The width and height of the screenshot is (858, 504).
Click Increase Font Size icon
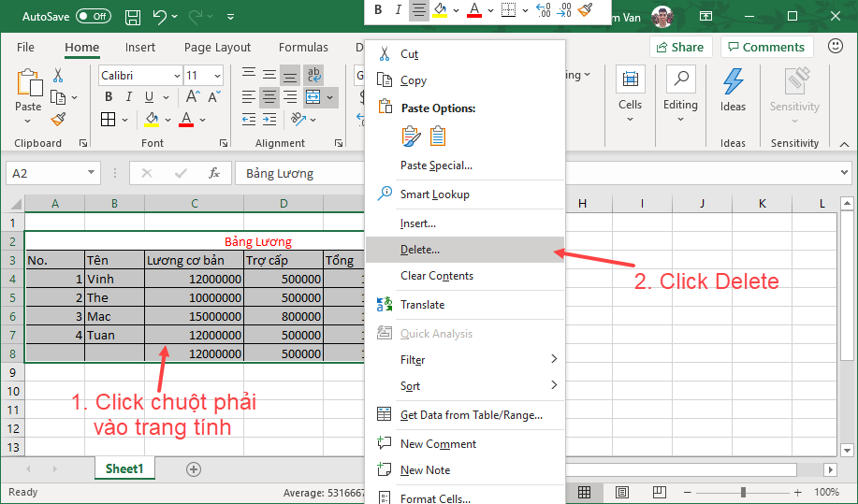click(x=193, y=96)
